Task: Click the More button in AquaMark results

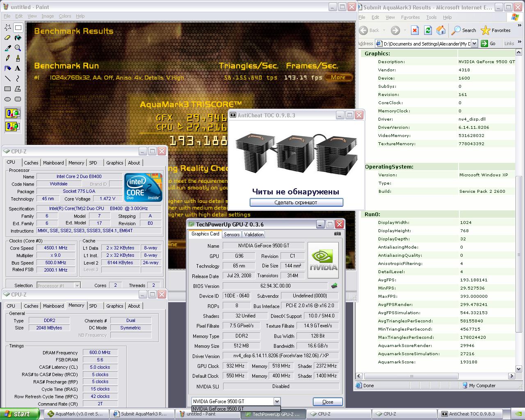Action: coord(338,77)
